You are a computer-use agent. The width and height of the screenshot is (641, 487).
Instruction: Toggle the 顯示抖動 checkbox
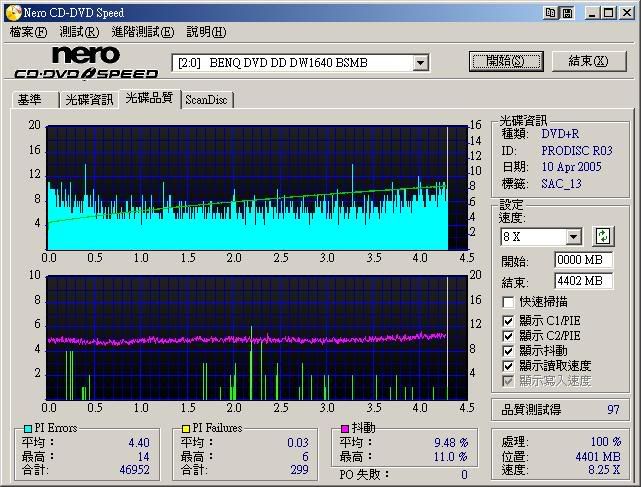(x=509, y=351)
